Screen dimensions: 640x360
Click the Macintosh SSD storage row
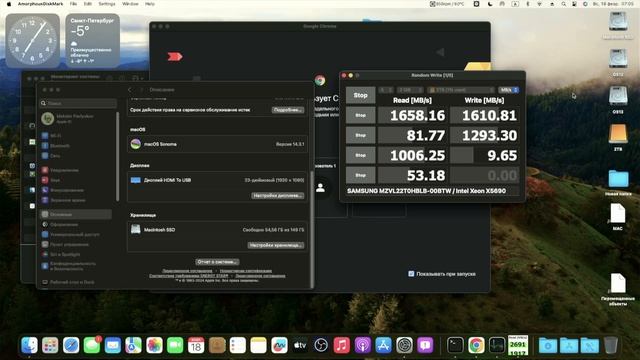coord(217,230)
